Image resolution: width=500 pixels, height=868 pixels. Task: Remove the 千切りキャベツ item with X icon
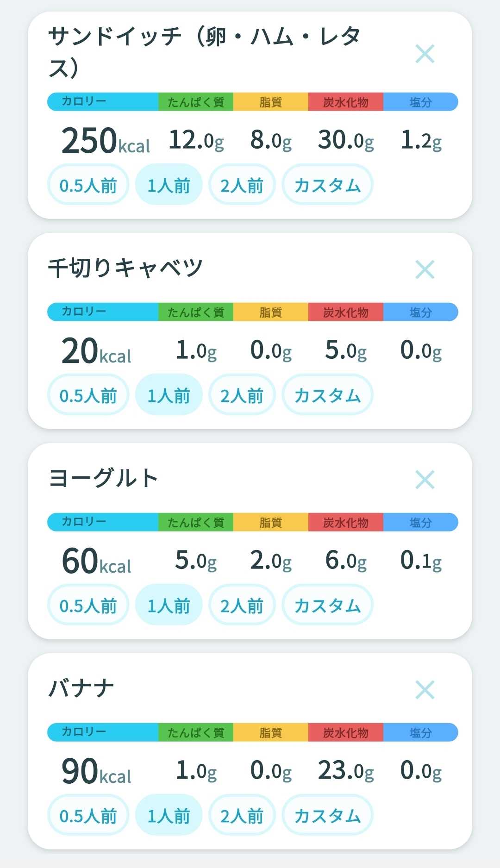click(425, 269)
